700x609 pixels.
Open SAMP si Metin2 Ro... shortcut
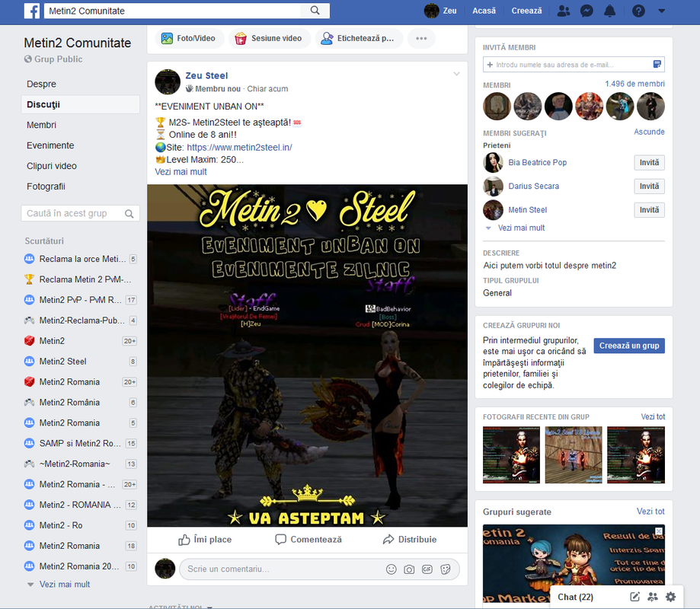coord(80,444)
